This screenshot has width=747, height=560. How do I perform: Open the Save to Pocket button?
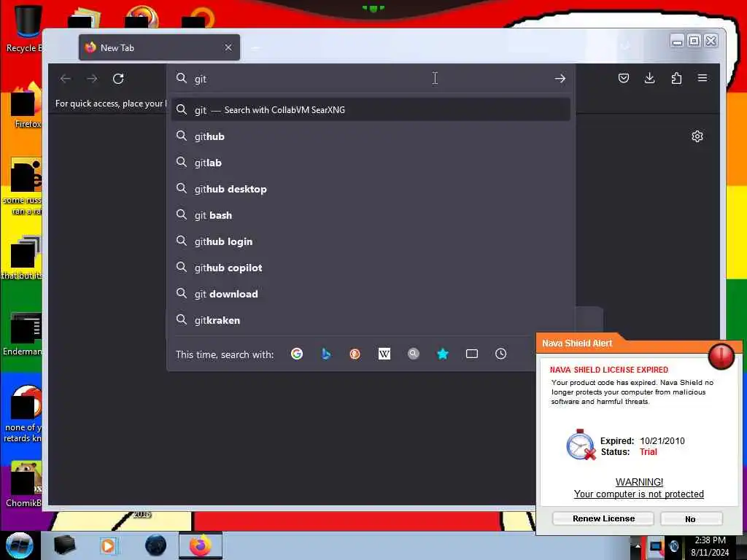tap(624, 78)
